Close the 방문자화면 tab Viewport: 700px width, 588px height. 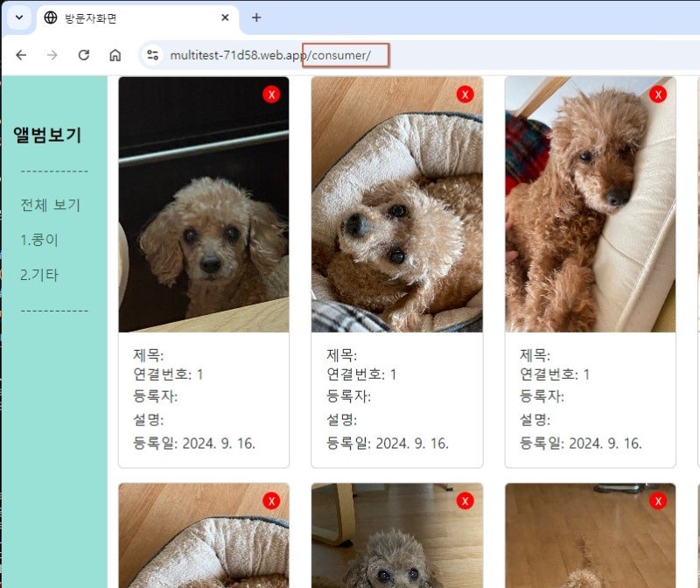pyautogui.click(x=225, y=17)
